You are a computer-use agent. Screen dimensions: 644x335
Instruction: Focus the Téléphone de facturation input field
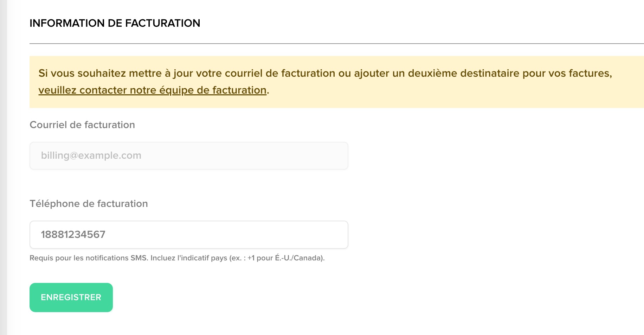tap(189, 235)
